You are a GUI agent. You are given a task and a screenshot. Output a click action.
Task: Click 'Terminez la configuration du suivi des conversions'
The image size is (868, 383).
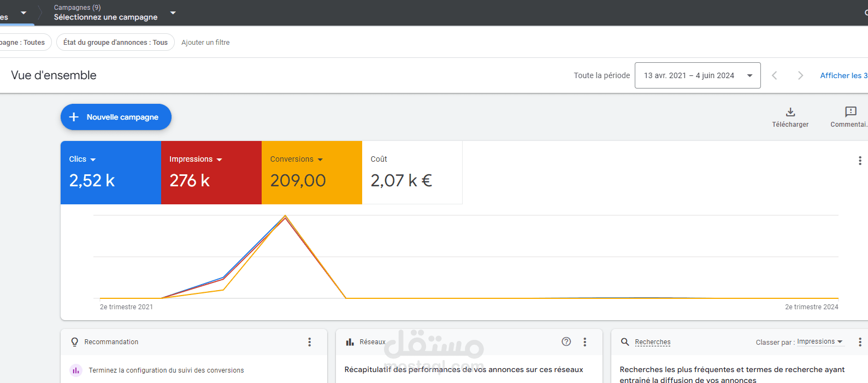pos(166,370)
